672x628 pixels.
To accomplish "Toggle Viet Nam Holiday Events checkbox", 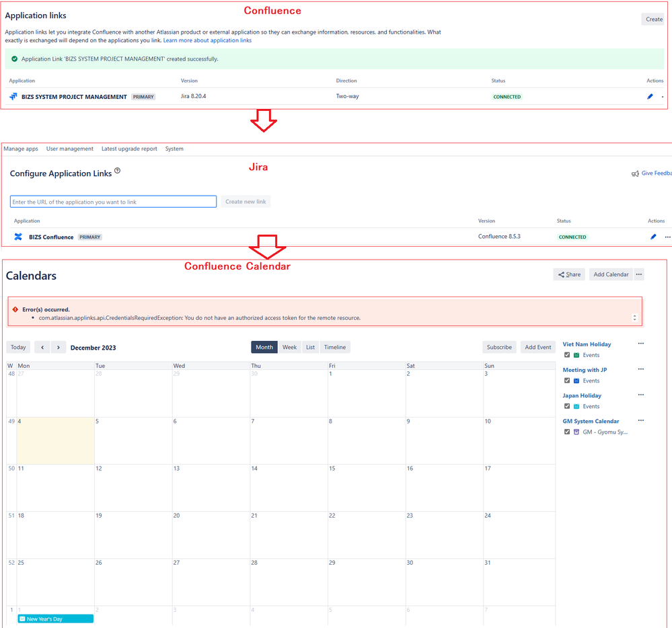I will tap(567, 355).
